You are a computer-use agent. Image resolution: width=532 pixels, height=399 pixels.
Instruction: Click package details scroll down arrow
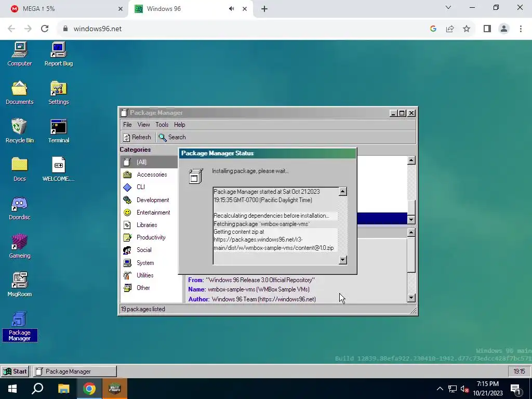[x=411, y=298]
